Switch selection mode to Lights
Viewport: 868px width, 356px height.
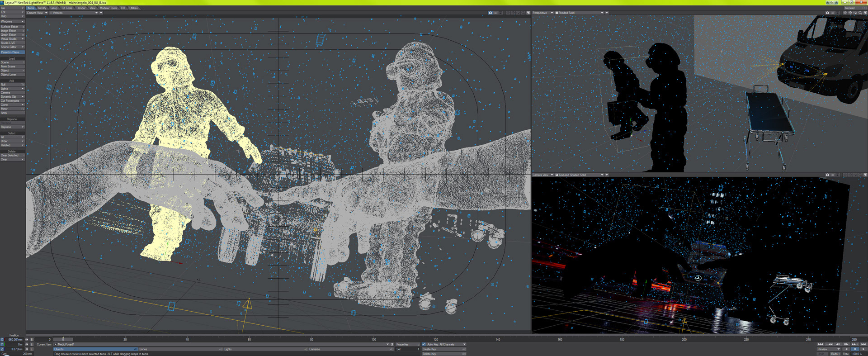265,349
